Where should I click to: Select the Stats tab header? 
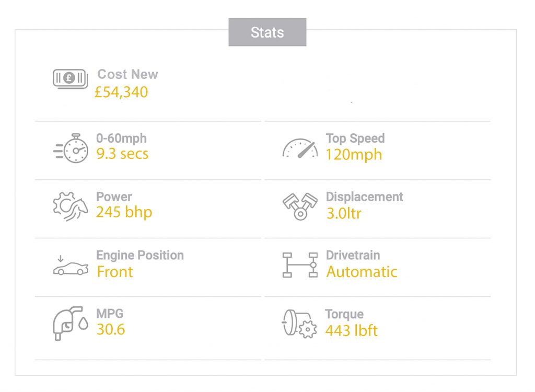point(267,32)
